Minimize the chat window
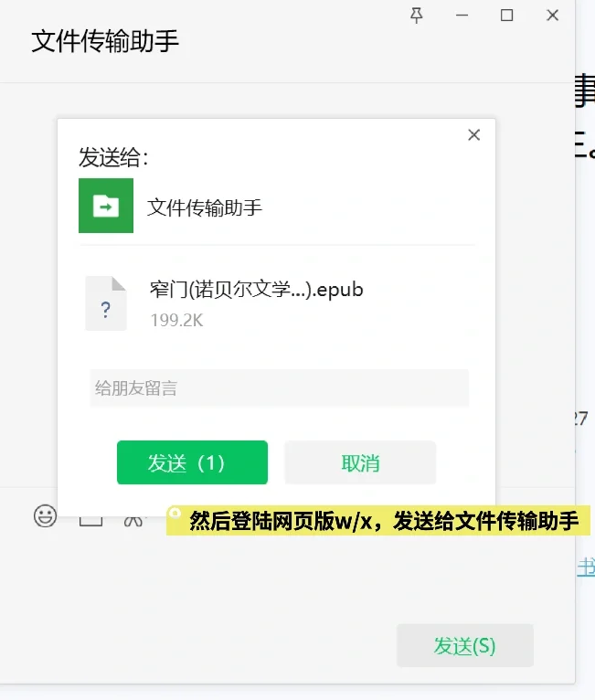Viewport: 595px width, 700px height. [x=462, y=16]
